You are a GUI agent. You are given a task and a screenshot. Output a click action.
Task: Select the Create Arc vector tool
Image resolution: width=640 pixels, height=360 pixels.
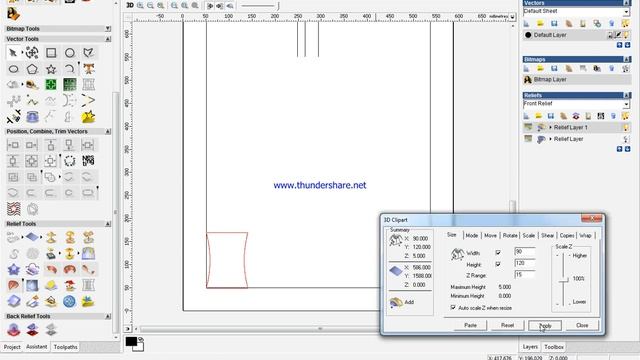pyautogui.click(x=70, y=69)
